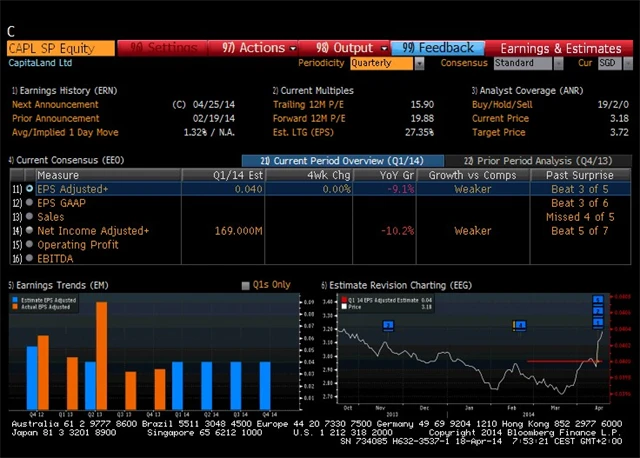Click the lowest stacked April news marker

point(598,323)
